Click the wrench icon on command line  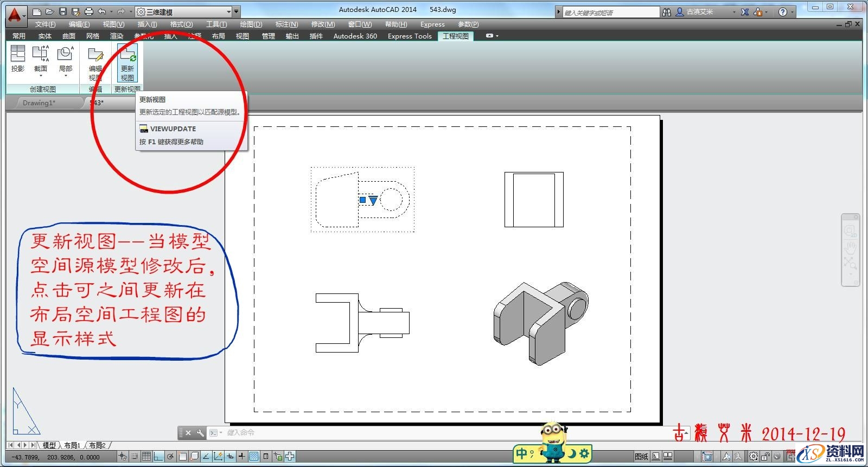click(x=200, y=433)
